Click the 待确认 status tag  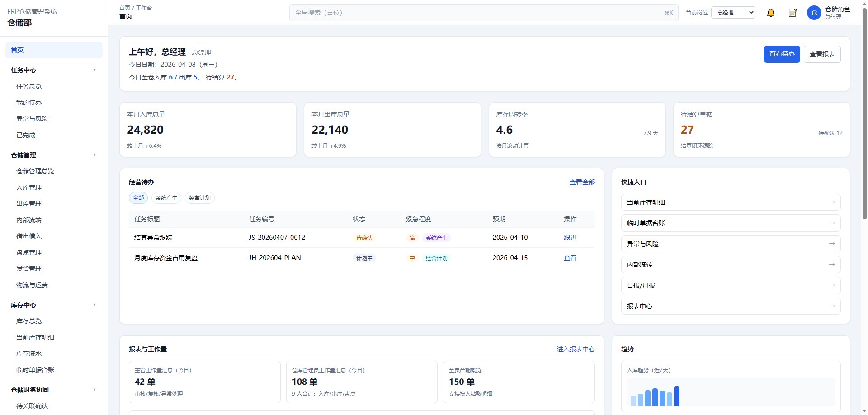click(364, 238)
